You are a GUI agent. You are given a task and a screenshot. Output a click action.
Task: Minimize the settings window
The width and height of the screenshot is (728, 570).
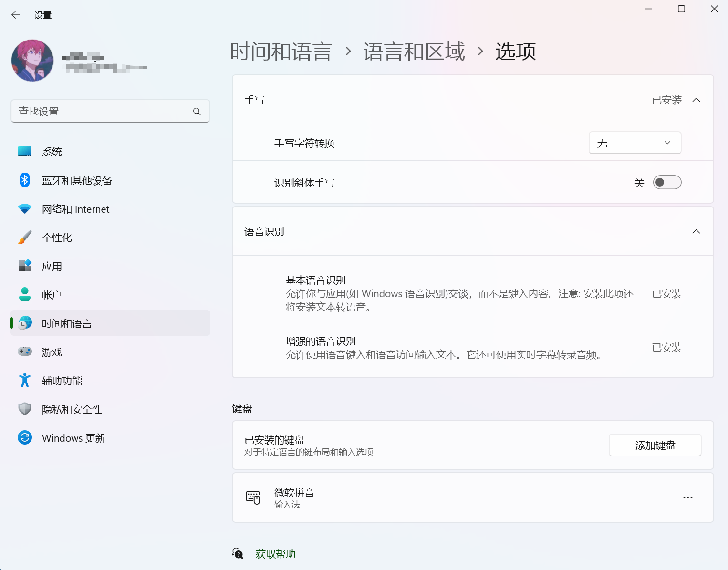click(648, 9)
